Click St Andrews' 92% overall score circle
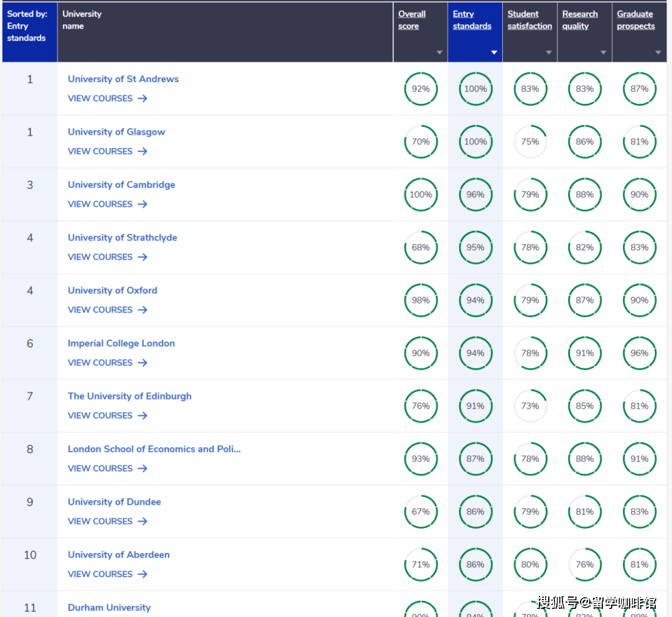This screenshot has height=617, width=672. tap(421, 89)
